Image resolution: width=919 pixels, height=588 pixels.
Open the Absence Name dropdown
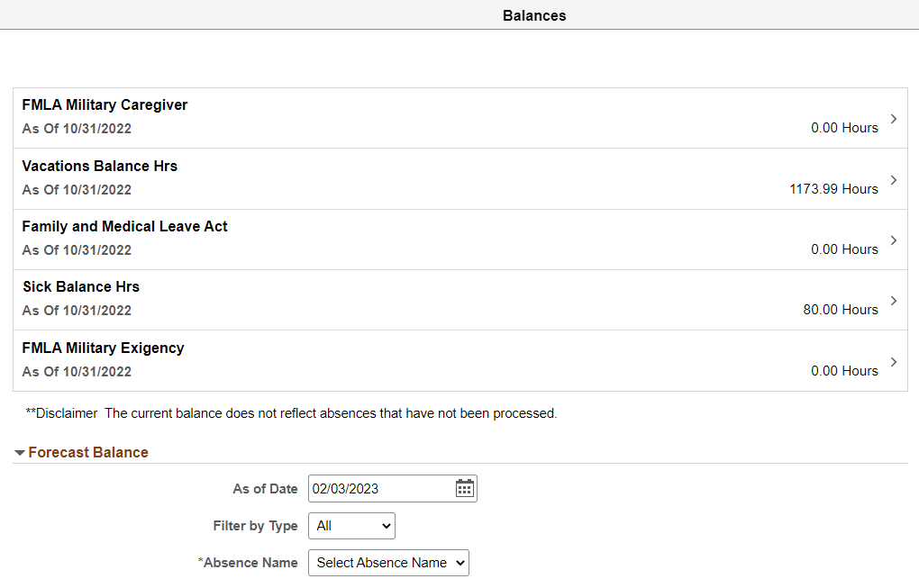(x=388, y=563)
